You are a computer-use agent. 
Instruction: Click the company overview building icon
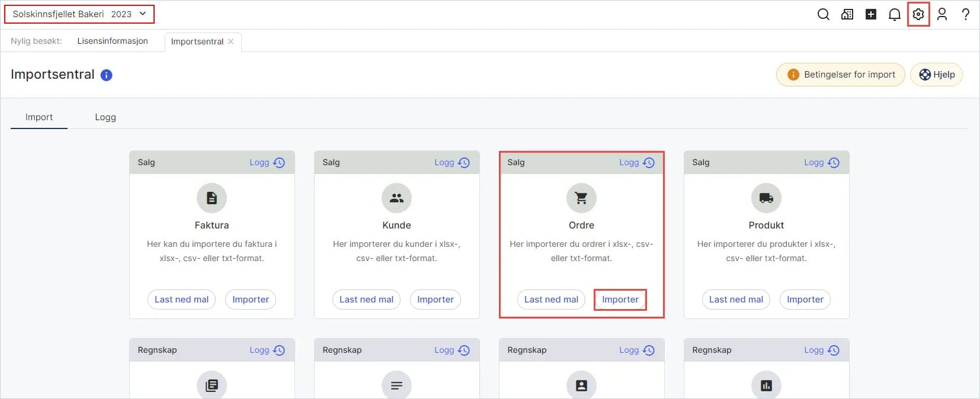(x=847, y=14)
